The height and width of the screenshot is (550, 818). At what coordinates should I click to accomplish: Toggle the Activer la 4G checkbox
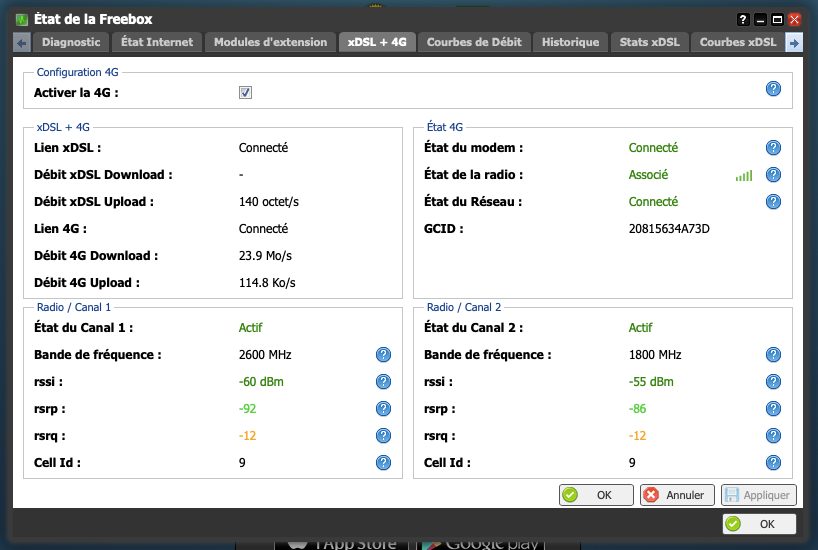[245, 93]
